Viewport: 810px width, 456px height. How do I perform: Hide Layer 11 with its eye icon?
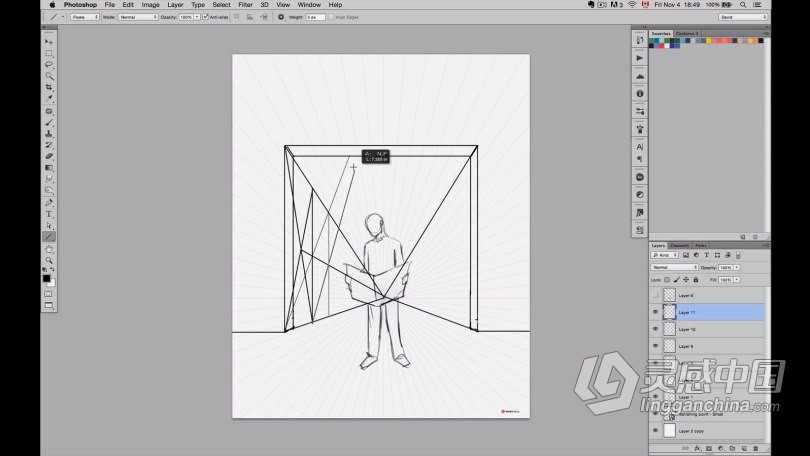(x=656, y=312)
